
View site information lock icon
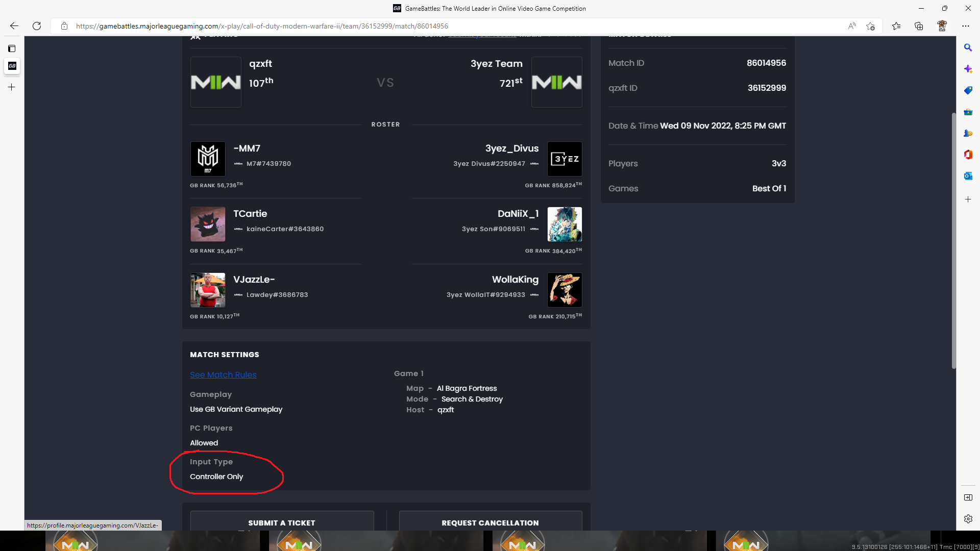tap(64, 26)
